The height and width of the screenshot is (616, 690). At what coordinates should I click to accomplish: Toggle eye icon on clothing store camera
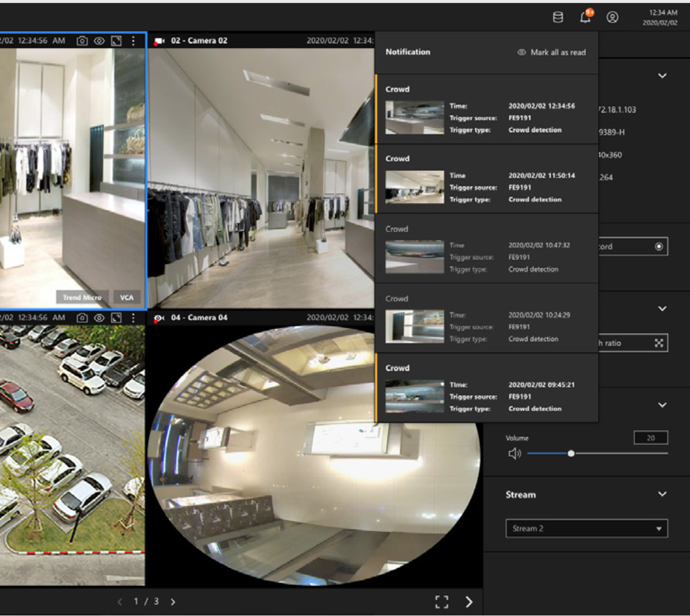coord(99,41)
